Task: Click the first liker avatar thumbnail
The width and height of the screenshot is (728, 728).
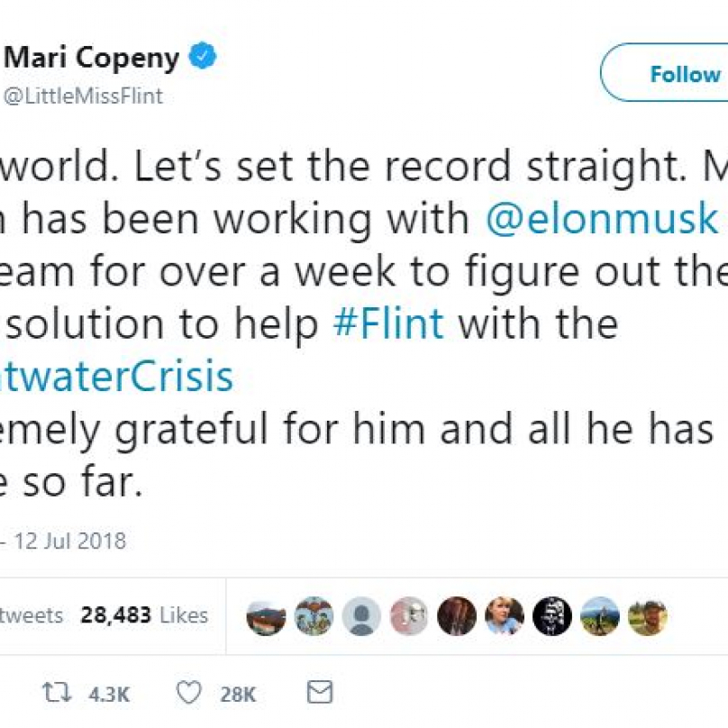Action: 266,616
